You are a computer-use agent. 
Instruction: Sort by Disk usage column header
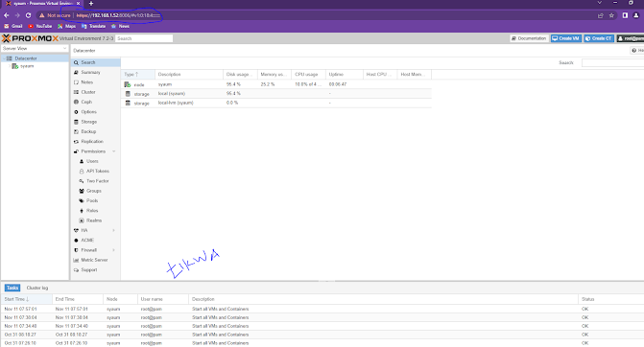(240, 74)
